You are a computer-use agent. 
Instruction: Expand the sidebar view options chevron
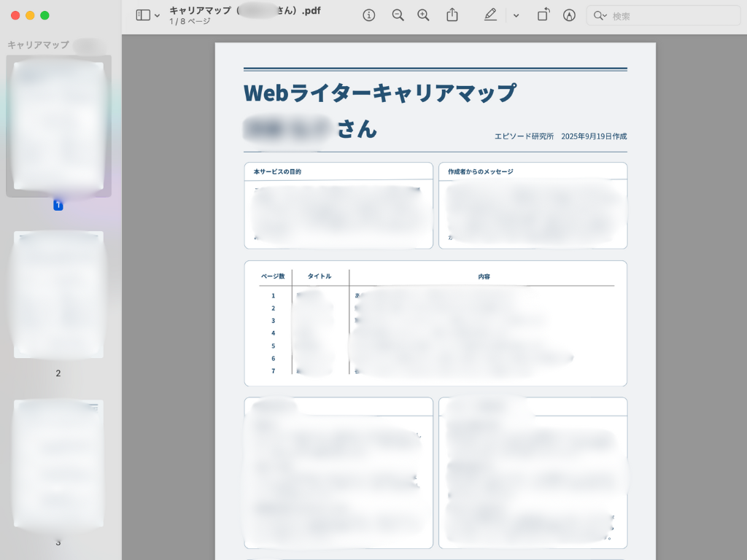pyautogui.click(x=158, y=16)
